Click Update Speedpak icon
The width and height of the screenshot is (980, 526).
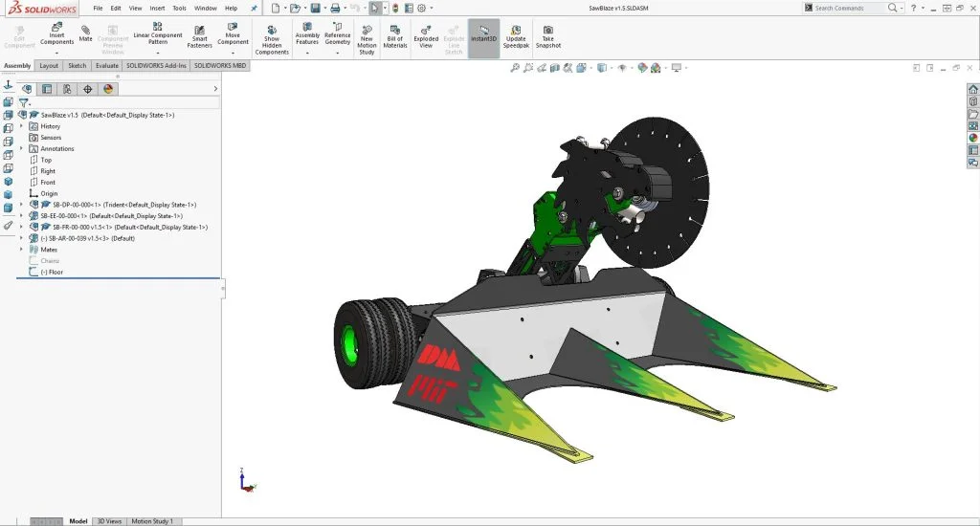[516, 35]
